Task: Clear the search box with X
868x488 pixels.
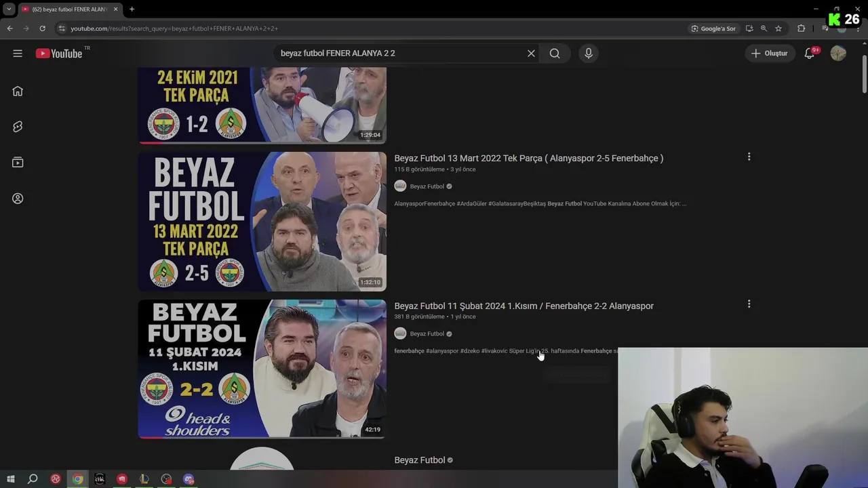Action: click(x=531, y=54)
